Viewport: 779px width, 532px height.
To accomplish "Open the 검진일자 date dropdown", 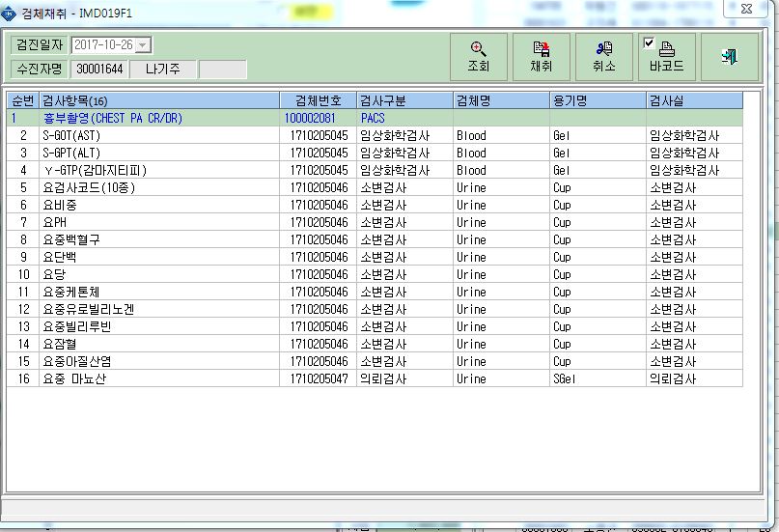I will click(x=143, y=45).
